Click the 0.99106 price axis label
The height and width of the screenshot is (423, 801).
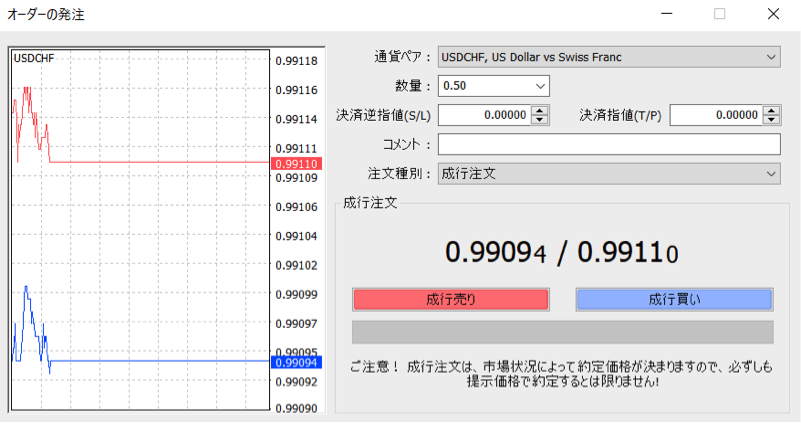(296, 207)
